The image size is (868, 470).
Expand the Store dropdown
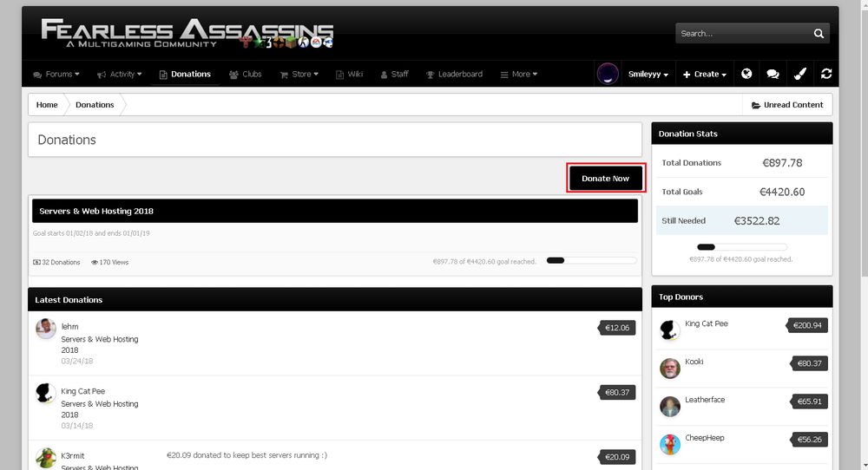coord(299,74)
